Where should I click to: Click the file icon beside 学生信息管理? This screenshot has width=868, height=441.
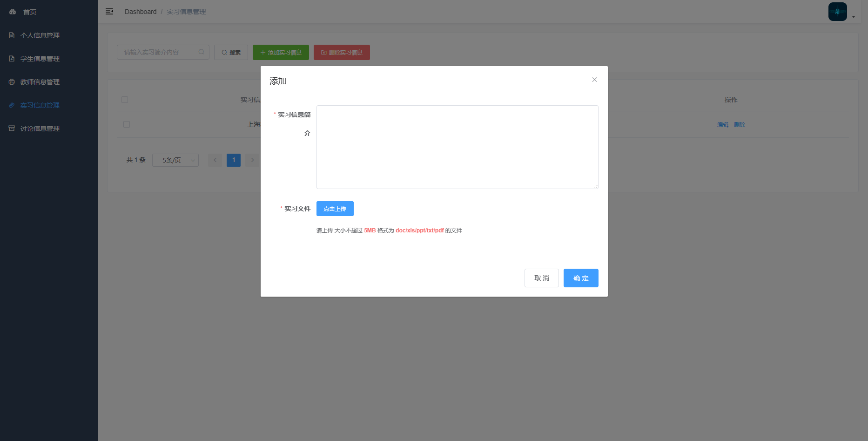coord(12,59)
